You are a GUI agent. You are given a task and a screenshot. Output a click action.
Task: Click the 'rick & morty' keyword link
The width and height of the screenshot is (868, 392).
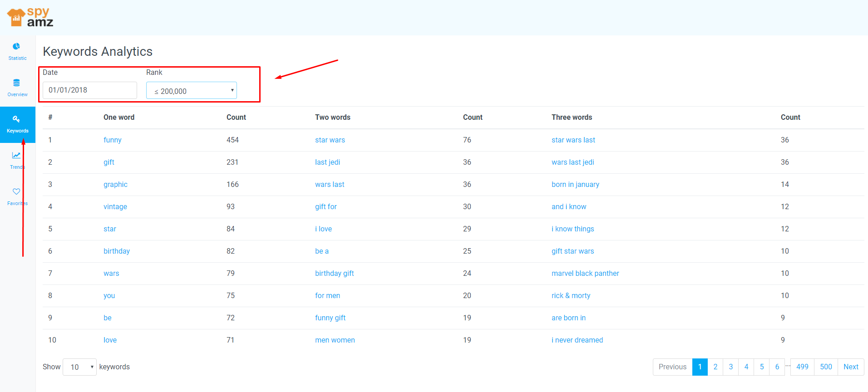click(571, 295)
